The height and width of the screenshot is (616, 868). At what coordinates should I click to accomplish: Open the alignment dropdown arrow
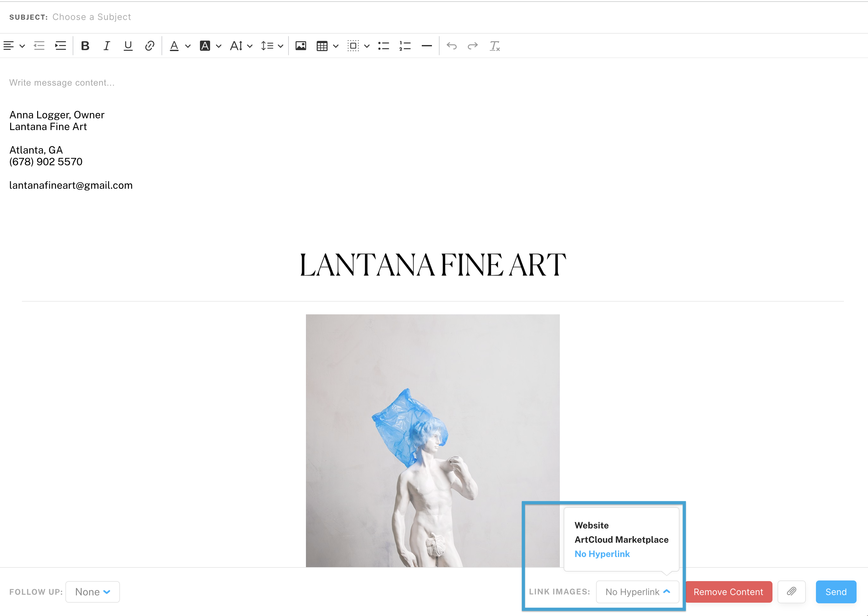click(23, 46)
